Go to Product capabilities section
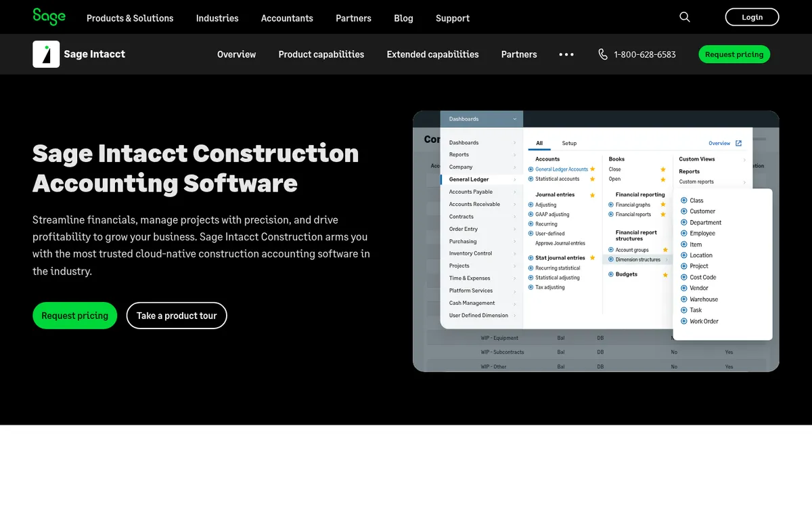Image resolution: width=812 pixels, height=508 pixels. coord(321,54)
